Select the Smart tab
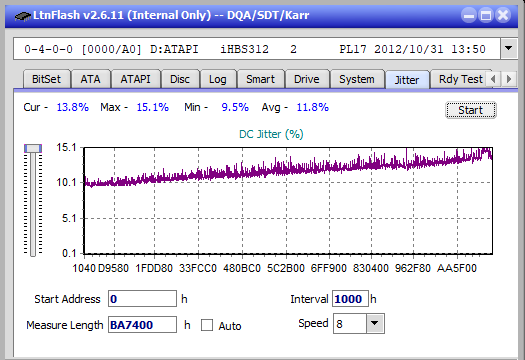Image resolution: width=525 pixels, height=360 pixels. [x=260, y=79]
